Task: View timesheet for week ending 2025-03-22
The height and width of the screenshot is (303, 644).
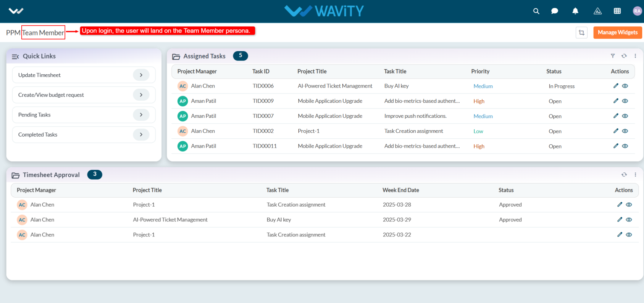Action: [629, 234]
